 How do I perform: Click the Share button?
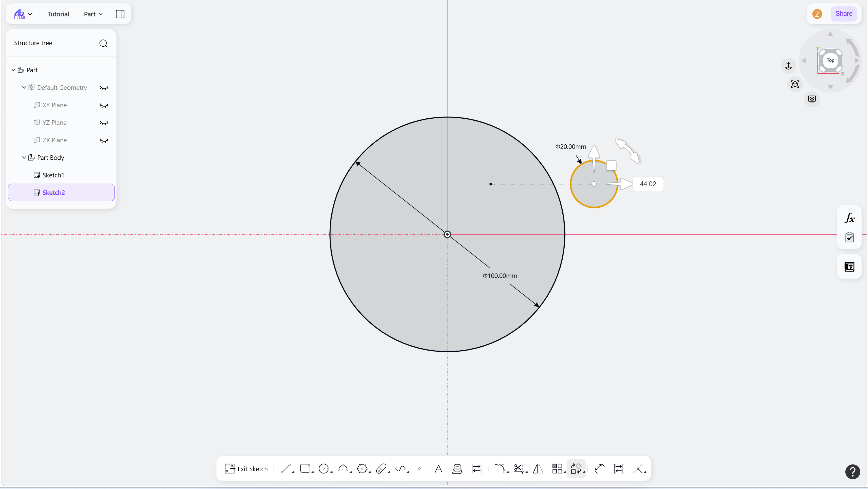click(844, 14)
